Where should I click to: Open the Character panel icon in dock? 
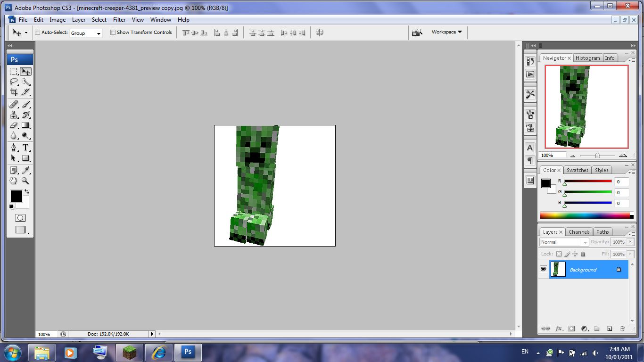click(530, 148)
